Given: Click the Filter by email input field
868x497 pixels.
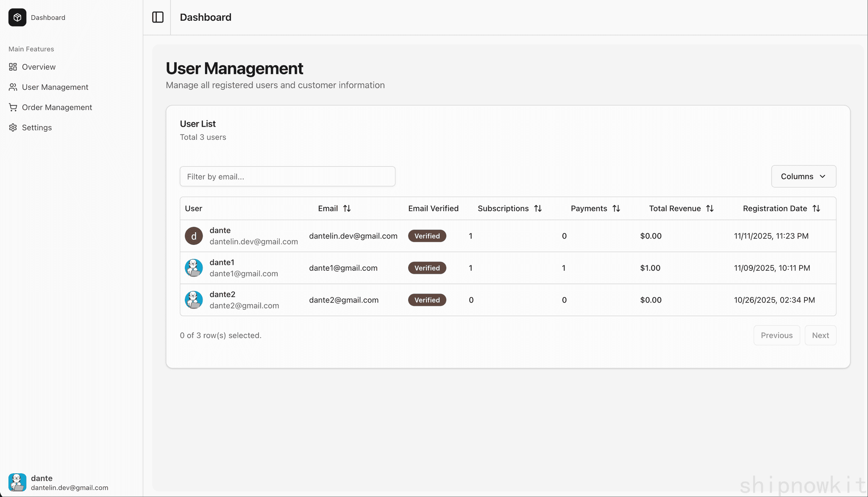Looking at the screenshot, I should pos(287,176).
